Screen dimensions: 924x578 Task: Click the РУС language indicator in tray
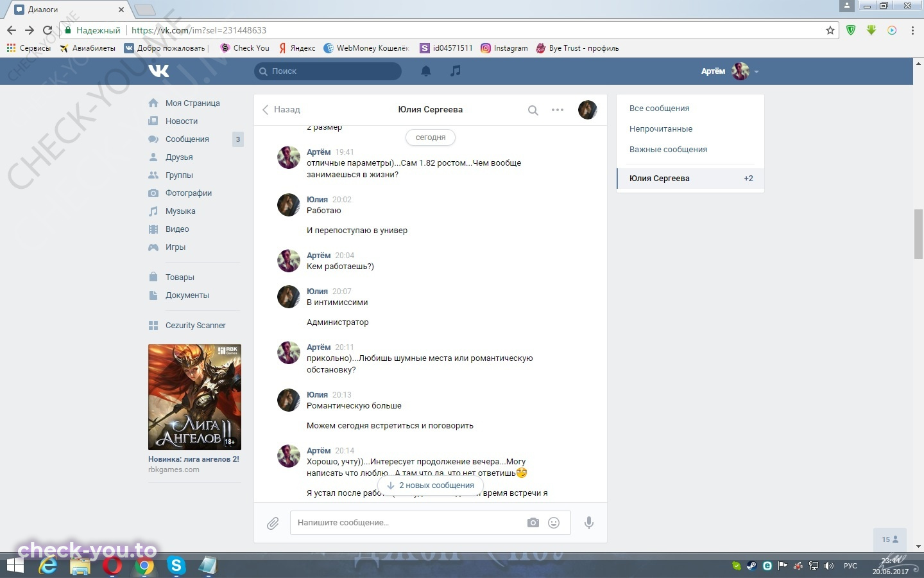pyautogui.click(x=850, y=566)
